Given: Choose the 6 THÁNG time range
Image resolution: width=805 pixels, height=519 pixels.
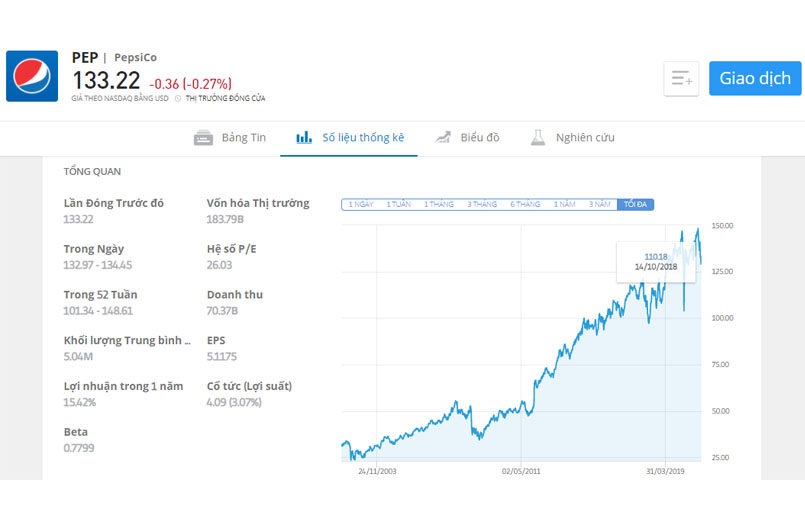Looking at the screenshot, I should click(525, 204).
